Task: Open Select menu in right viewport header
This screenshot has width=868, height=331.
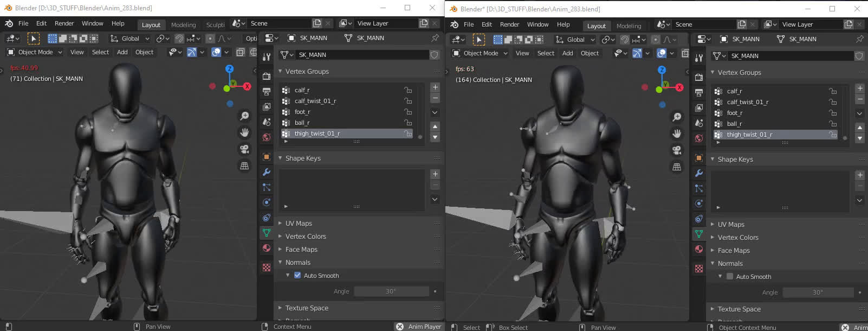Action: click(x=546, y=53)
